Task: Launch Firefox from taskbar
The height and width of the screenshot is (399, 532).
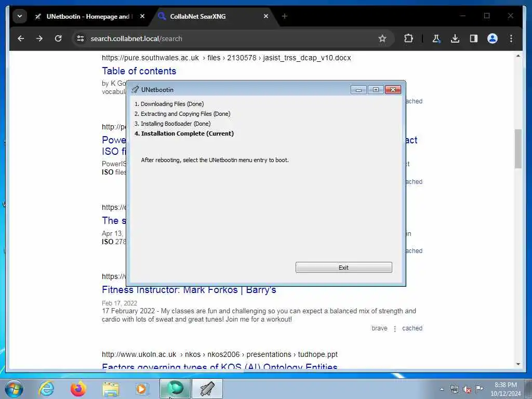Action: pos(78,389)
